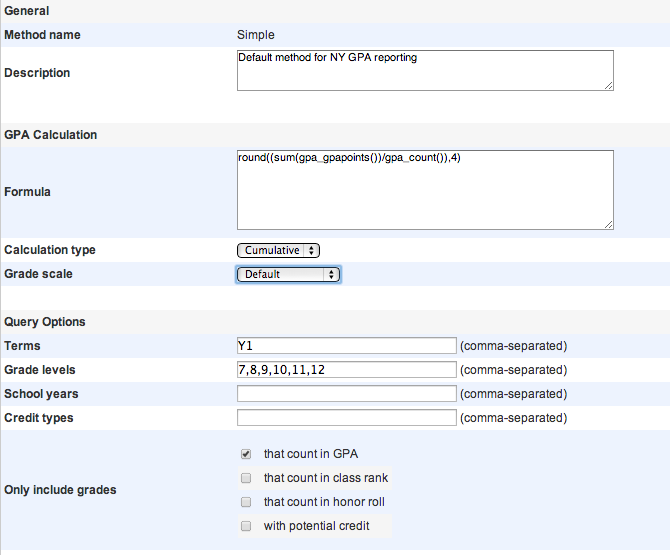The width and height of the screenshot is (670, 555).
Task: Click the empty School years field
Action: tap(346, 394)
